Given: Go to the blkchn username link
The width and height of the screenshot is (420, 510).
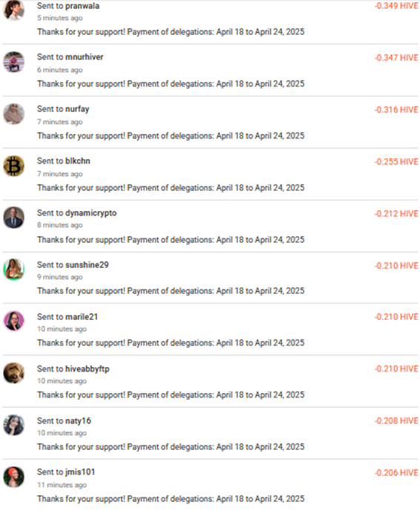Looking at the screenshot, I should pos(78,161).
